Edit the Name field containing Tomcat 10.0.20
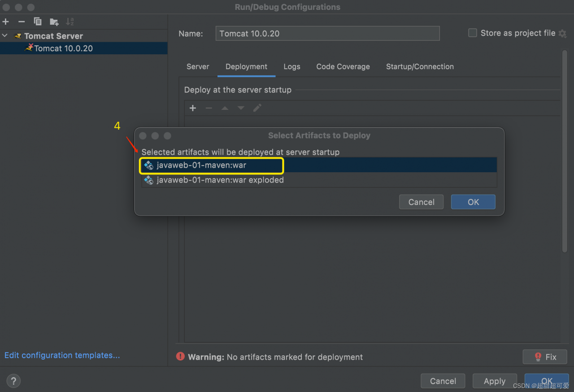Viewport: 574px width, 392px height. click(327, 34)
